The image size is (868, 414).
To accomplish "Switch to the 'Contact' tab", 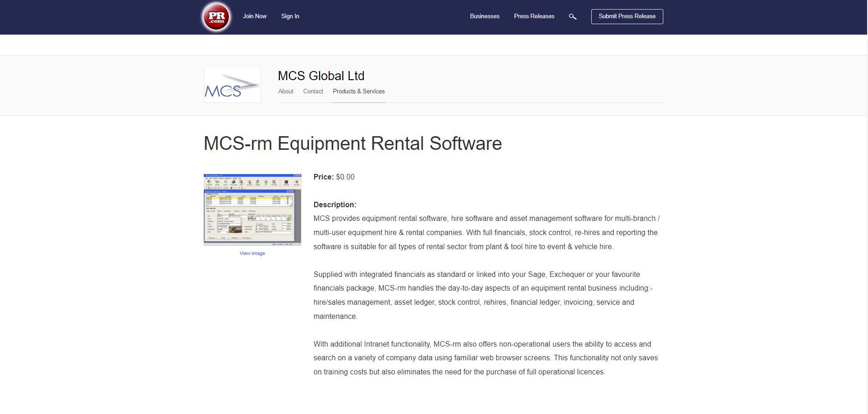I will click(313, 91).
